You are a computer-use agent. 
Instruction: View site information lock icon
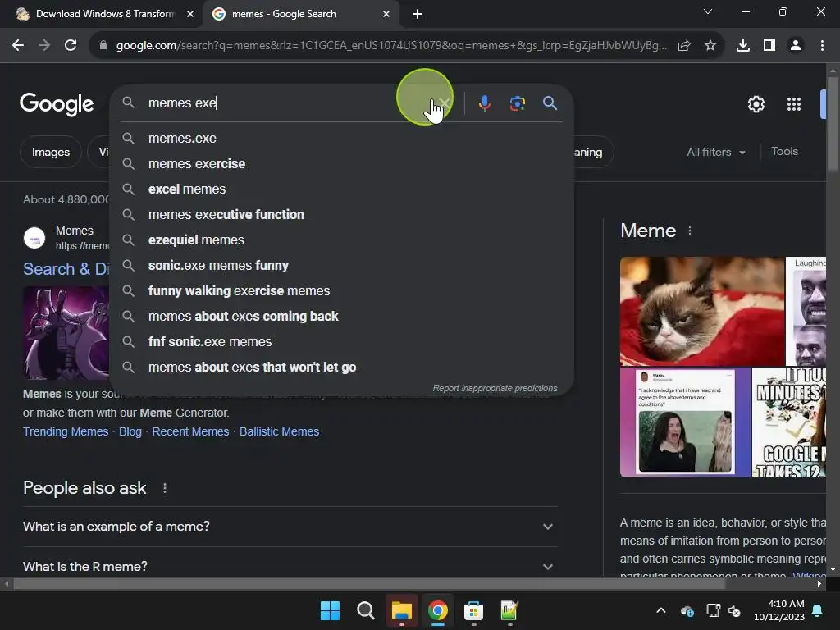click(x=103, y=46)
